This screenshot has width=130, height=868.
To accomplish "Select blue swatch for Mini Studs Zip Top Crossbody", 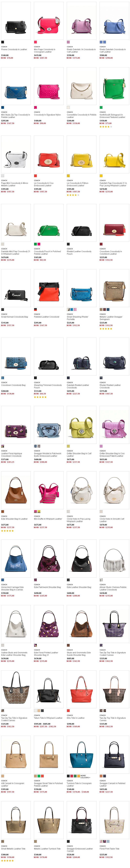I will click(x=2, y=107).
